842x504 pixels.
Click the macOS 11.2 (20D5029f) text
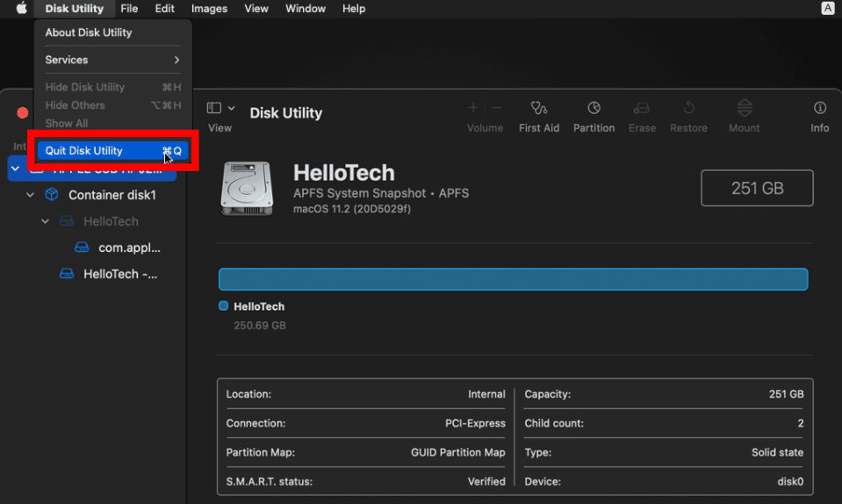pyautogui.click(x=352, y=209)
